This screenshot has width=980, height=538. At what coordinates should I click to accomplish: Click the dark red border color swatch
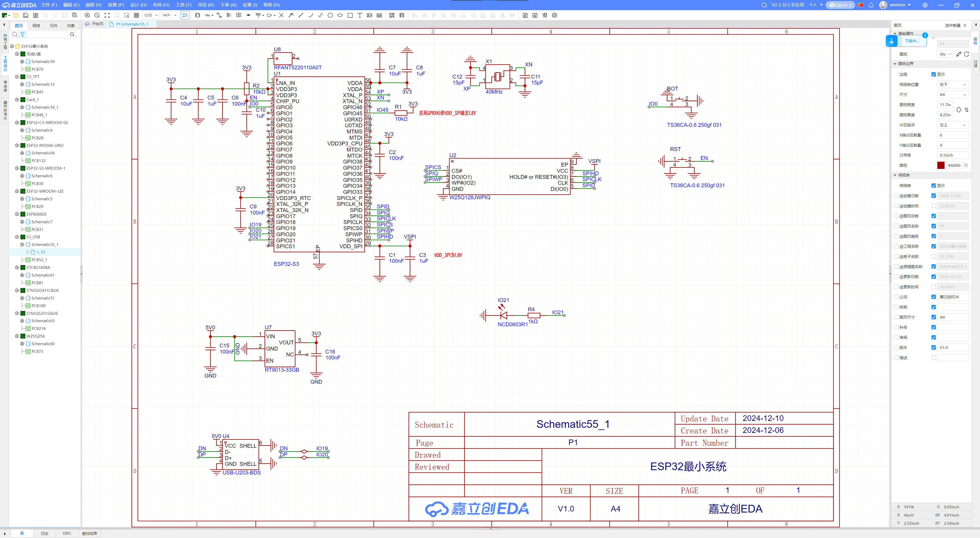940,165
